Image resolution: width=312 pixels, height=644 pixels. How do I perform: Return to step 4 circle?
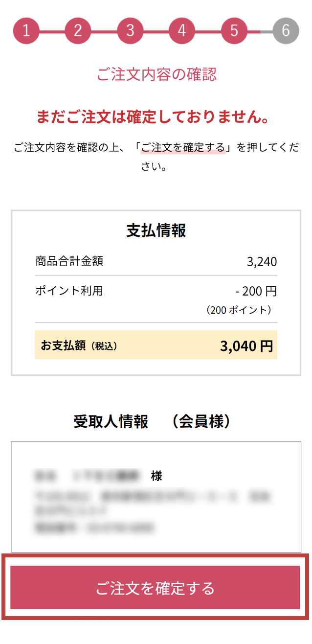(x=182, y=30)
